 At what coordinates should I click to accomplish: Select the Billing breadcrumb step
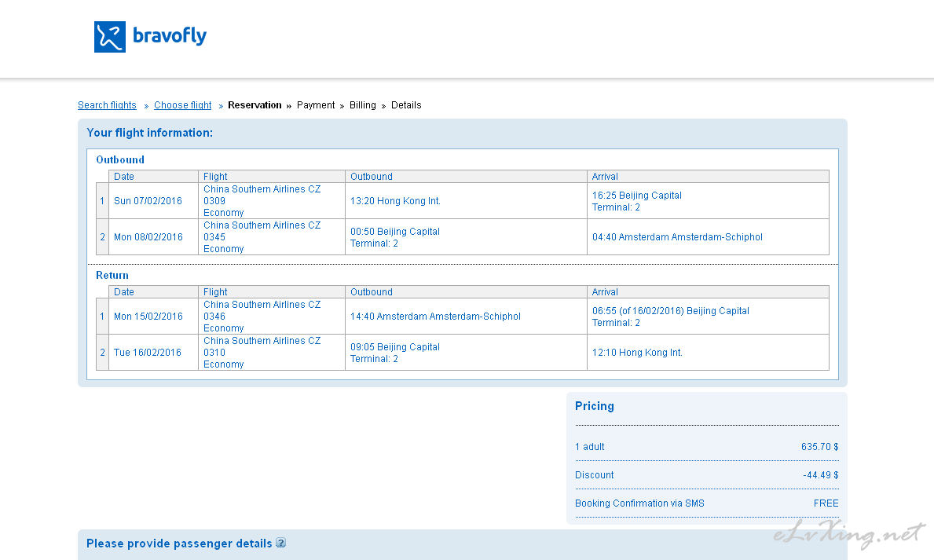363,105
